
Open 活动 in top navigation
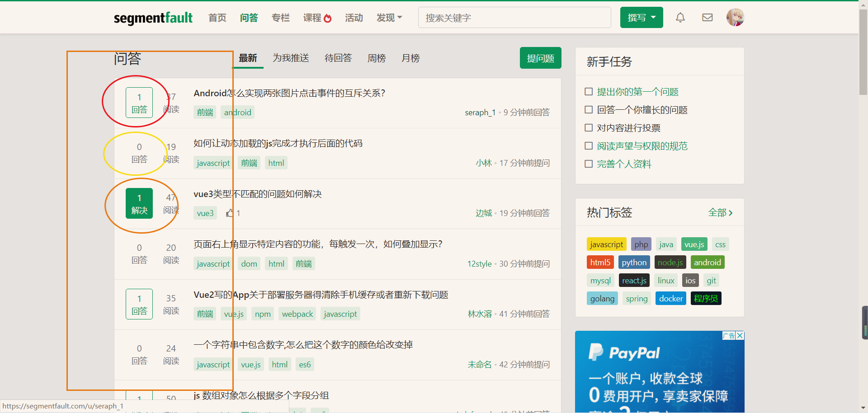(x=354, y=18)
